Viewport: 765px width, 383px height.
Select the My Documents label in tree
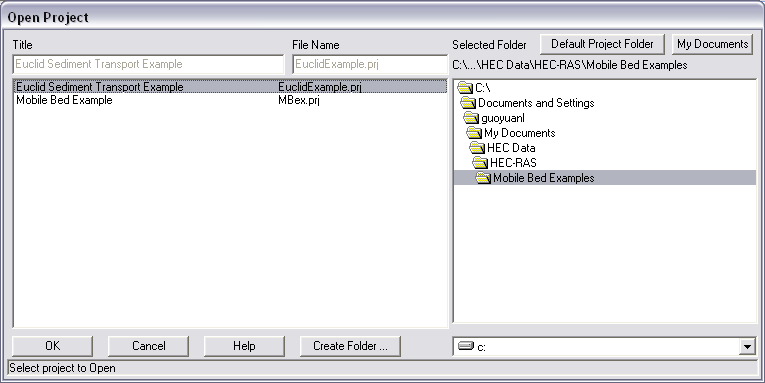click(x=520, y=133)
